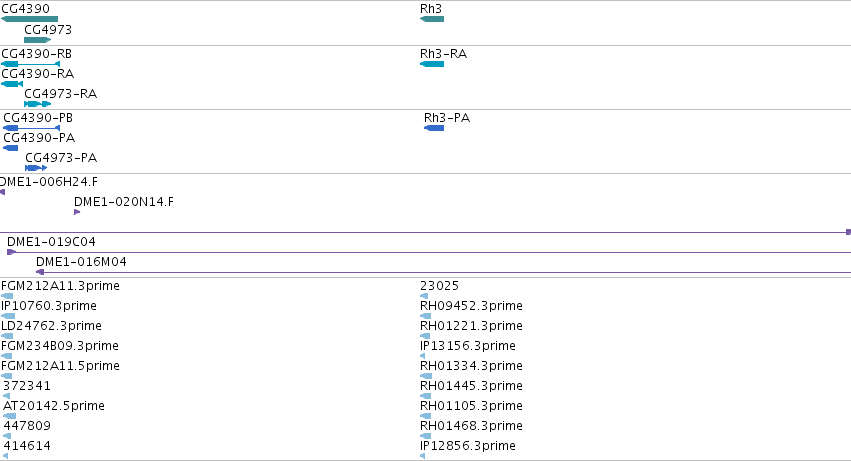Click the Rh3-RA transcript glyph
The height and width of the screenshot is (461, 851).
pos(432,64)
